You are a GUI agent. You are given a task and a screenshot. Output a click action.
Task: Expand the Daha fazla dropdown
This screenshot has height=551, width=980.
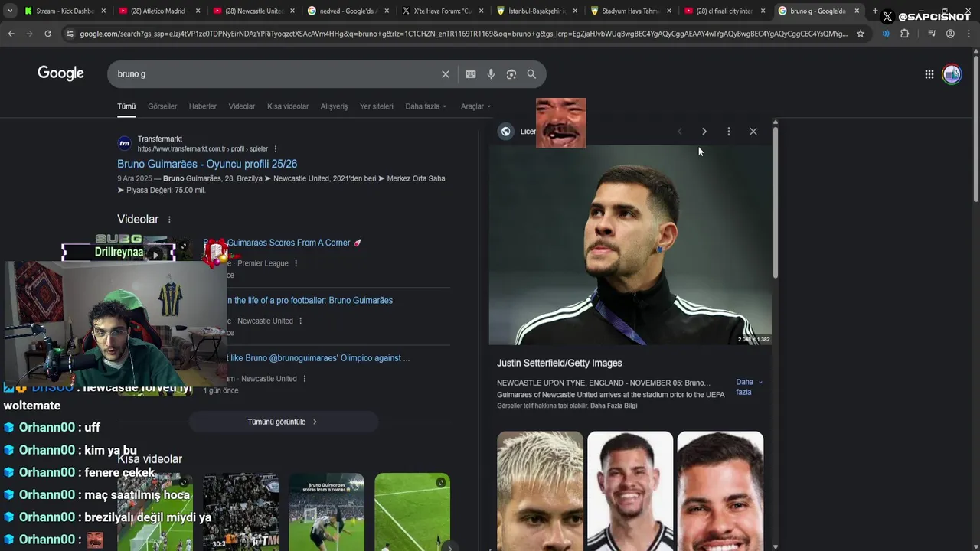coord(426,106)
